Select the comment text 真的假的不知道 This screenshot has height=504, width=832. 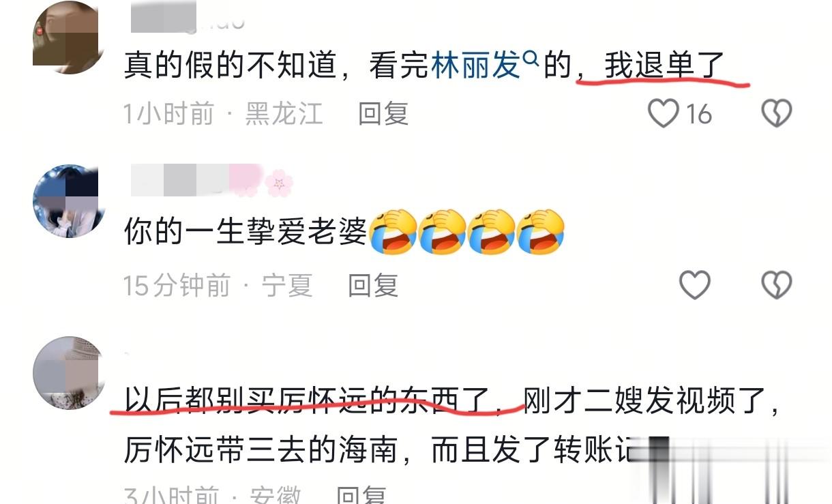231,67
